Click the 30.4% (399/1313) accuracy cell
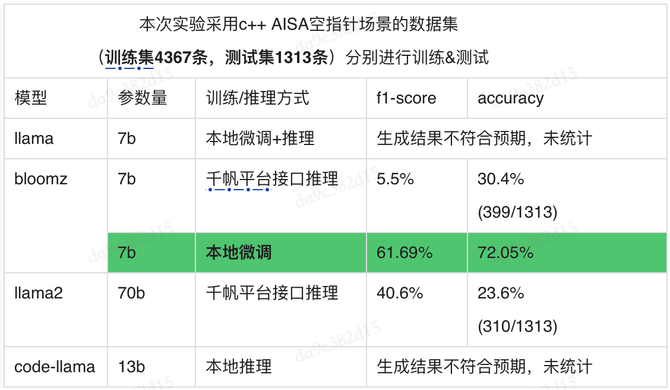This screenshot has height=390, width=670. (x=567, y=196)
